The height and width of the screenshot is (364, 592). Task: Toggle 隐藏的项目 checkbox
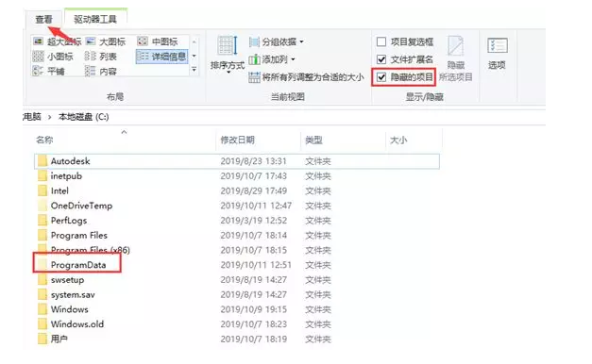coord(381,77)
